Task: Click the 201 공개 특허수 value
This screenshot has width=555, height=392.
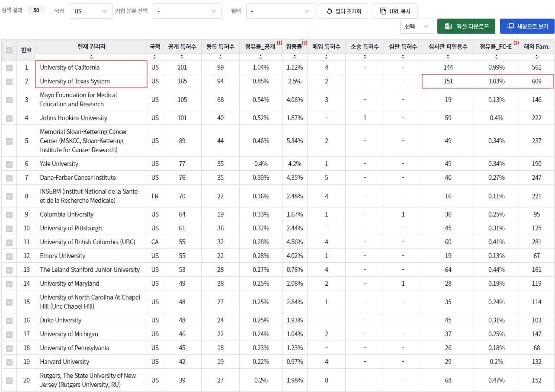Action: 182,67
